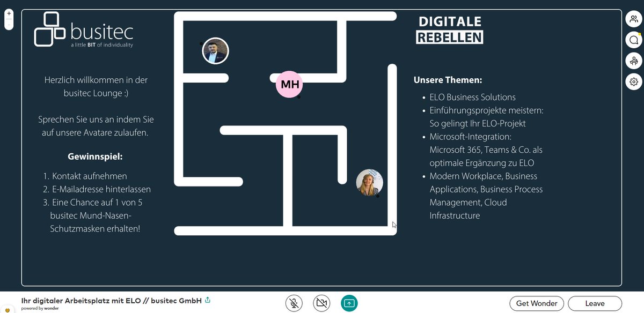Open the settings gear icon
Image resolution: width=644 pixels, height=313 pixels.
click(634, 81)
